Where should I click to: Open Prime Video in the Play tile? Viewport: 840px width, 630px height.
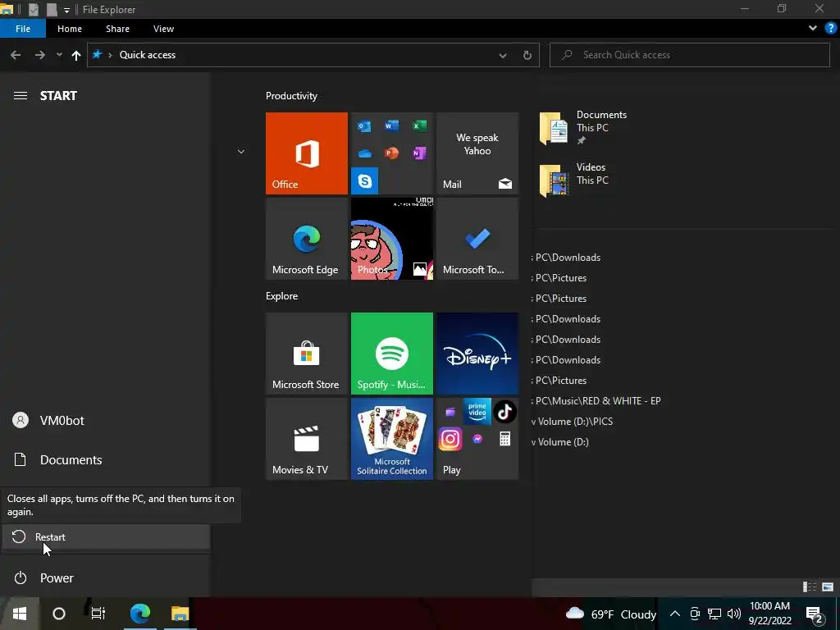click(x=477, y=412)
